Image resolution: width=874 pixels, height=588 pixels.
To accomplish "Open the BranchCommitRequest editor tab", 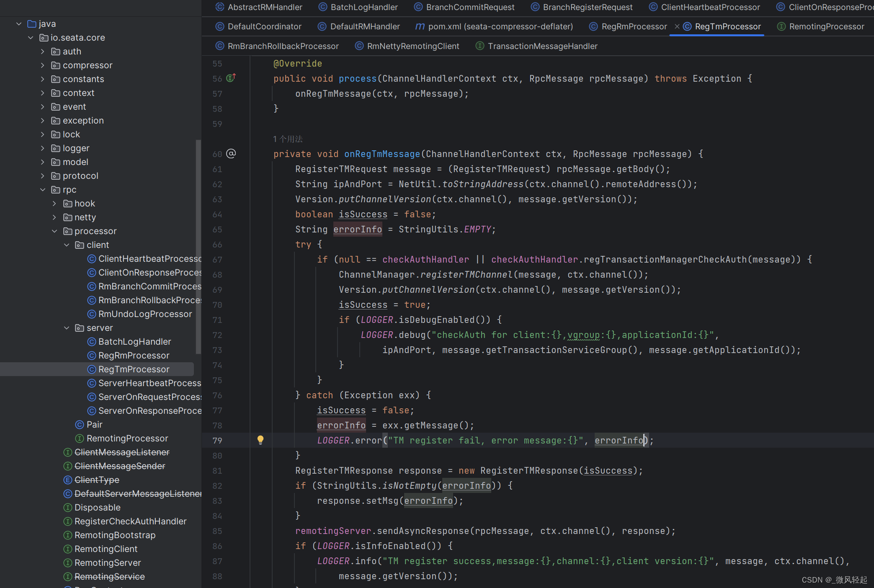I will tap(464, 7).
